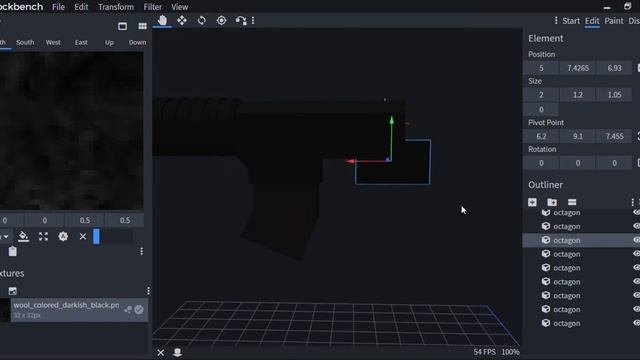Add a new cube in Outliner
The width and height of the screenshot is (640, 360).
coord(532,202)
